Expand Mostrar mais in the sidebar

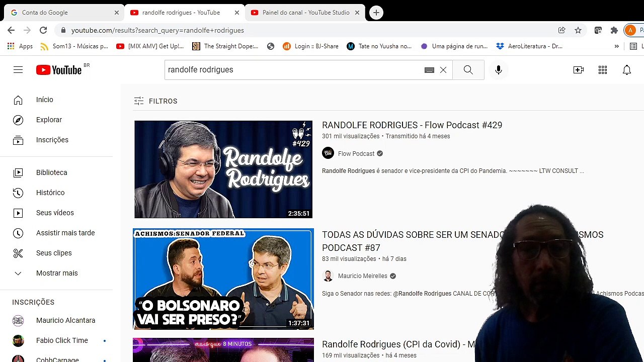[x=56, y=273]
